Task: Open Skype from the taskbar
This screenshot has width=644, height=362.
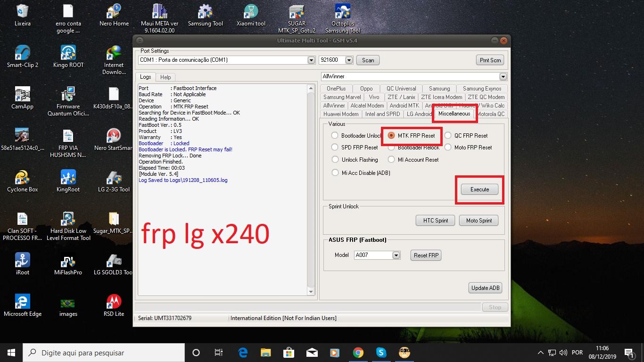Action: pyautogui.click(x=381, y=353)
